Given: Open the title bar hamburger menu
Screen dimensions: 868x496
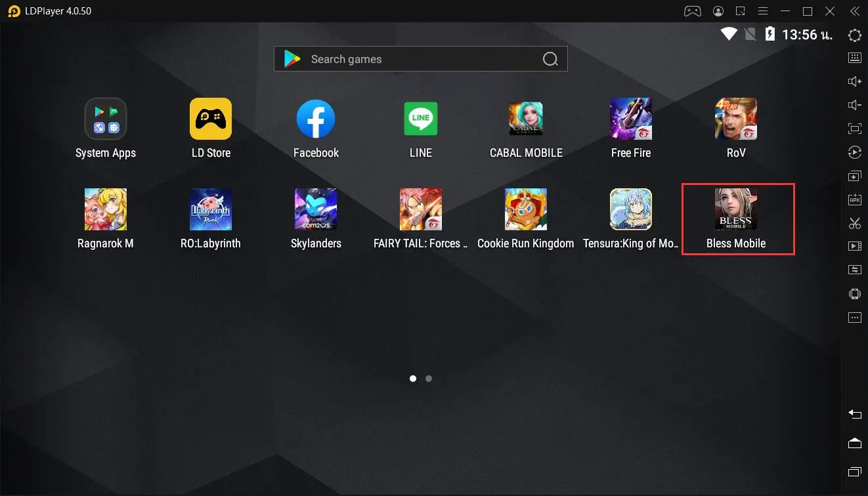Looking at the screenshot, I should [763, 11].
